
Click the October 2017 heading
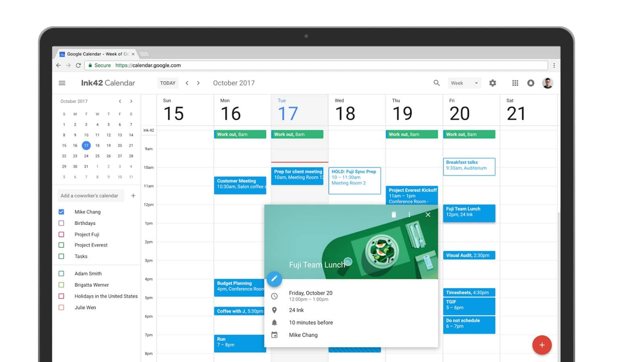(x=234, y=83)
